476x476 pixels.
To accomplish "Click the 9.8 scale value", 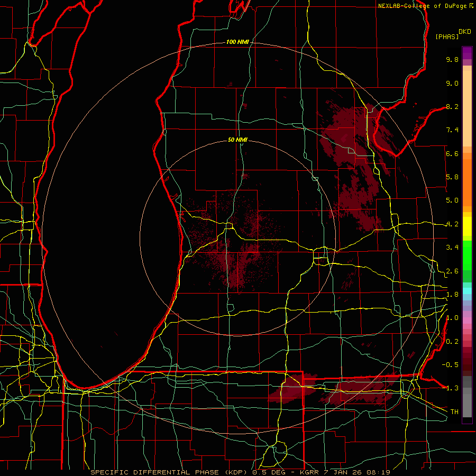I will (x=452, y=60).
